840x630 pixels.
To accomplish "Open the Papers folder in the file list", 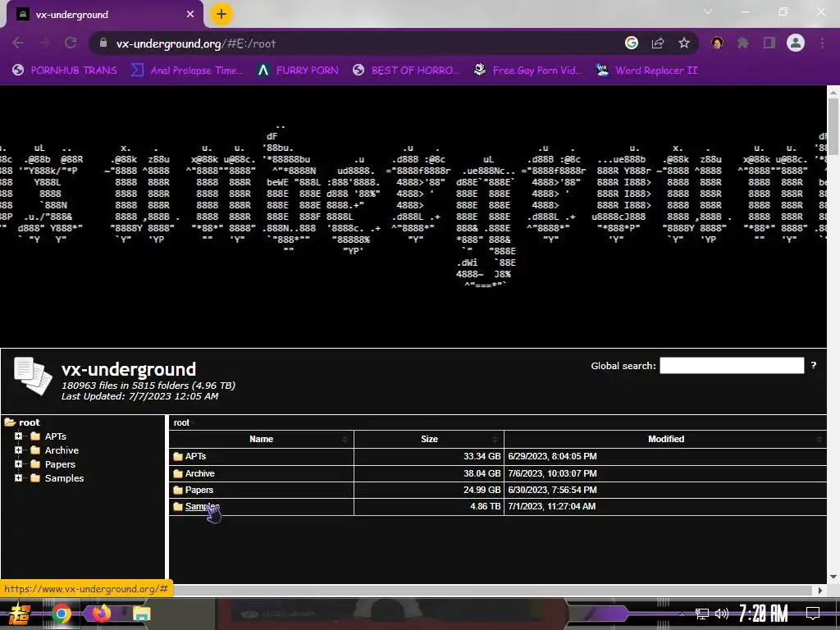I will tap(199, 491).
